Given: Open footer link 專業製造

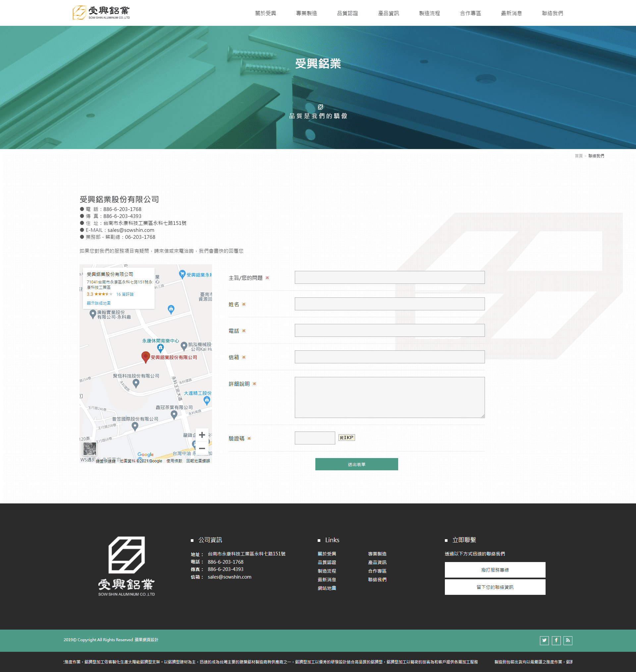Looking at the screenshot, I should coord(377,554).
